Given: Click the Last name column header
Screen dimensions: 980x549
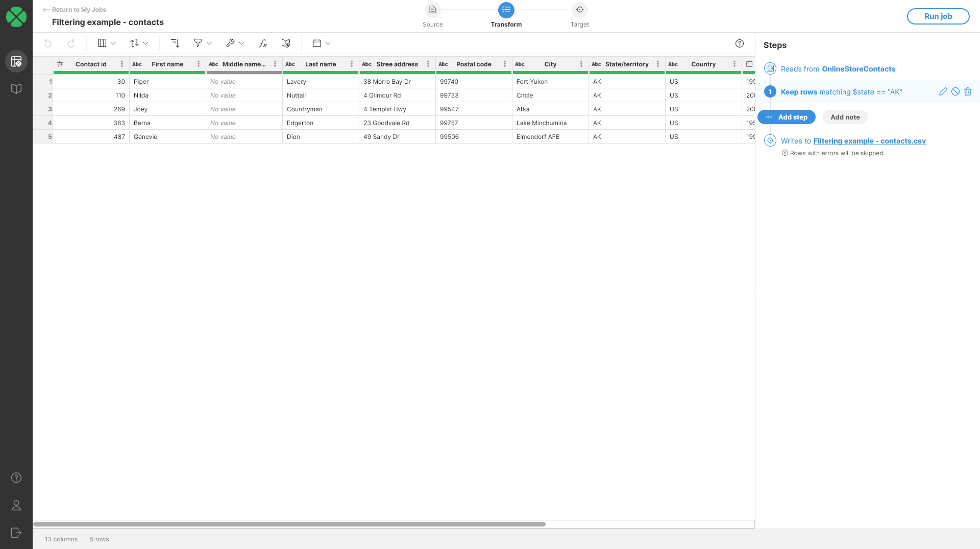Looking at the screenshot, I should (x=321, y=64).
